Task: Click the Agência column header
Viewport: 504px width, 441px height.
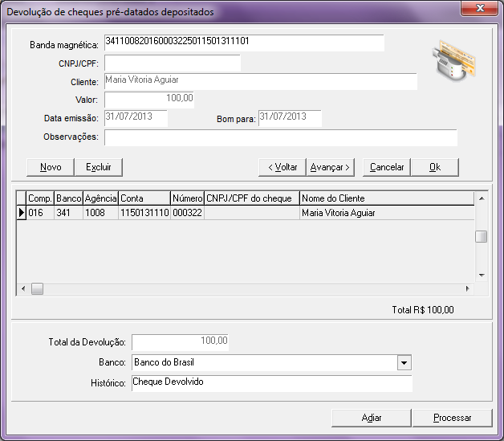Action: (x=100, y=198)
